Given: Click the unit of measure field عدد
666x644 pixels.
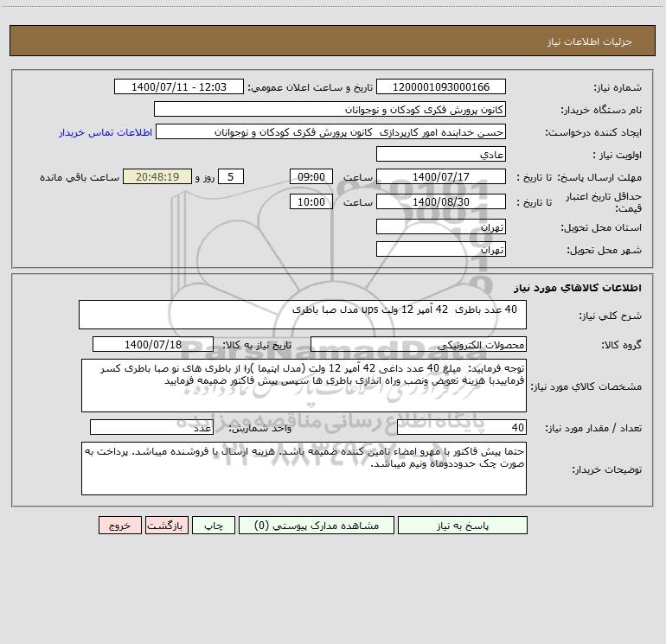Looking at the screenshot, I should (151, 428).
